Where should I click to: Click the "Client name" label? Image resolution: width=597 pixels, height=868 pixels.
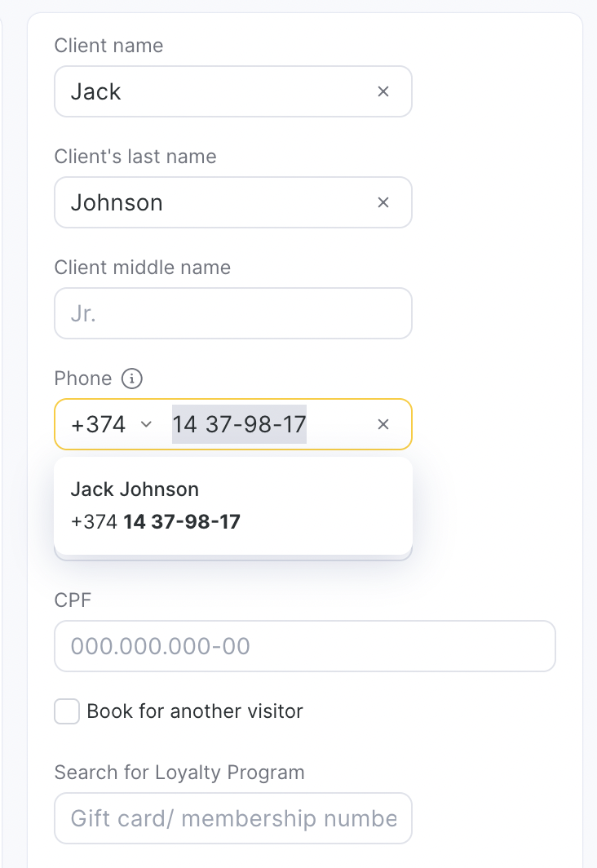[108, 46]
